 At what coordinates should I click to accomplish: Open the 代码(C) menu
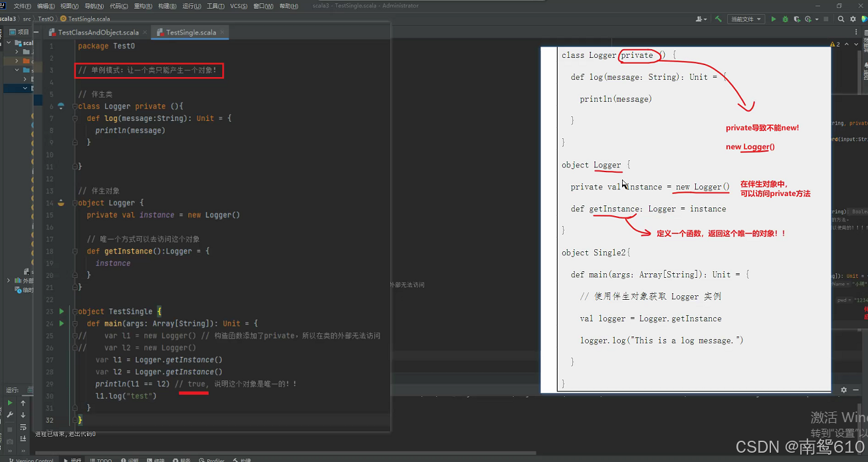(x=119, y=6)
